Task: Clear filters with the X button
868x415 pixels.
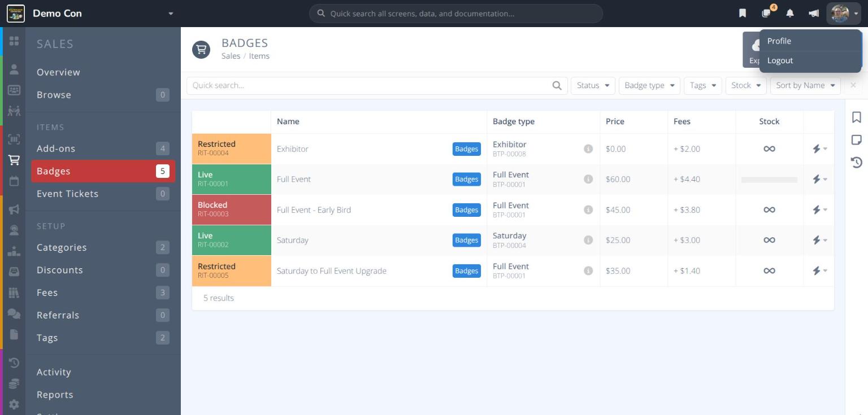Action: [853, 85]
